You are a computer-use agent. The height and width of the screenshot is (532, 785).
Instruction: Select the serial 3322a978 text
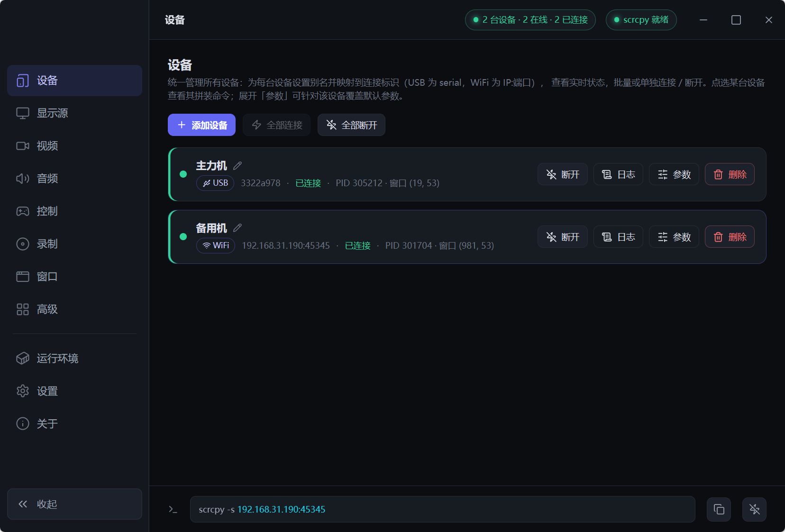(260, 183)
